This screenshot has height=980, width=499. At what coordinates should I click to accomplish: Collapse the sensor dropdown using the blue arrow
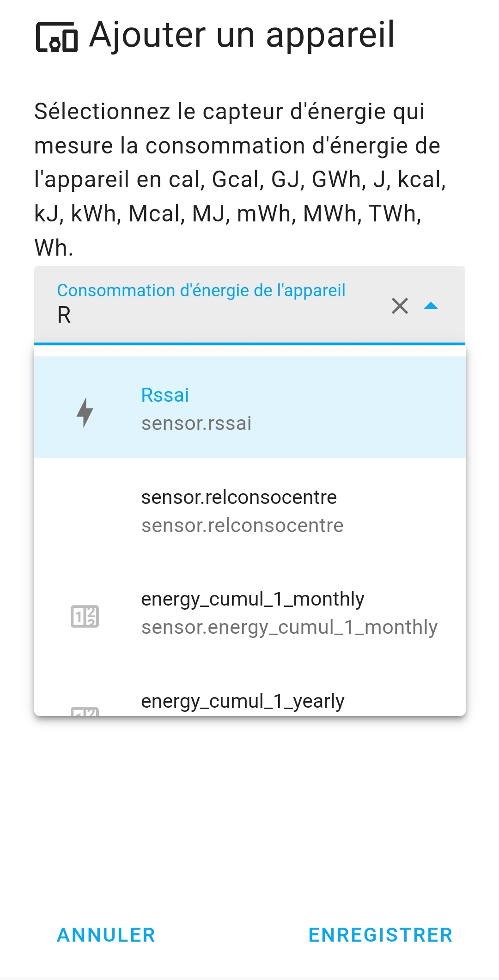[431, 306]
